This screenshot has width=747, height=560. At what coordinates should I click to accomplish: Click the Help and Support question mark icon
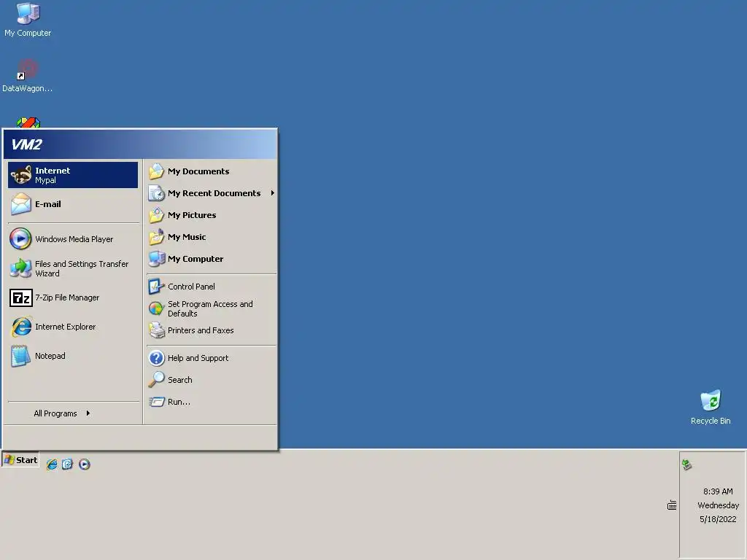[156, 358]
